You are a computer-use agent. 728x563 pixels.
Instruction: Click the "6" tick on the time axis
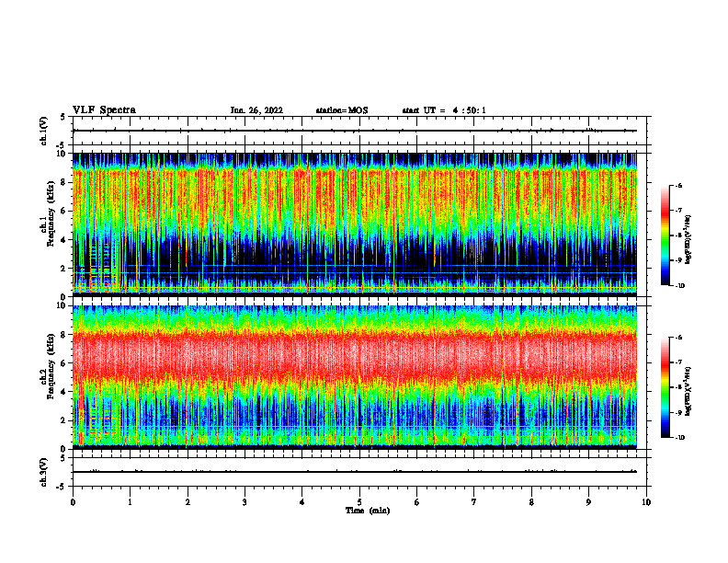[417, 502]
